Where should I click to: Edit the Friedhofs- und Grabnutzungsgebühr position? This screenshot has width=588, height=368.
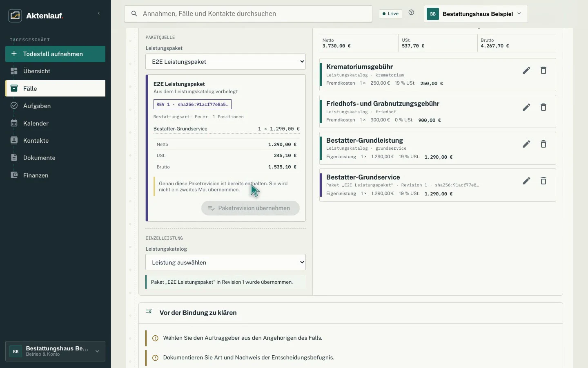tap(527, 107)
